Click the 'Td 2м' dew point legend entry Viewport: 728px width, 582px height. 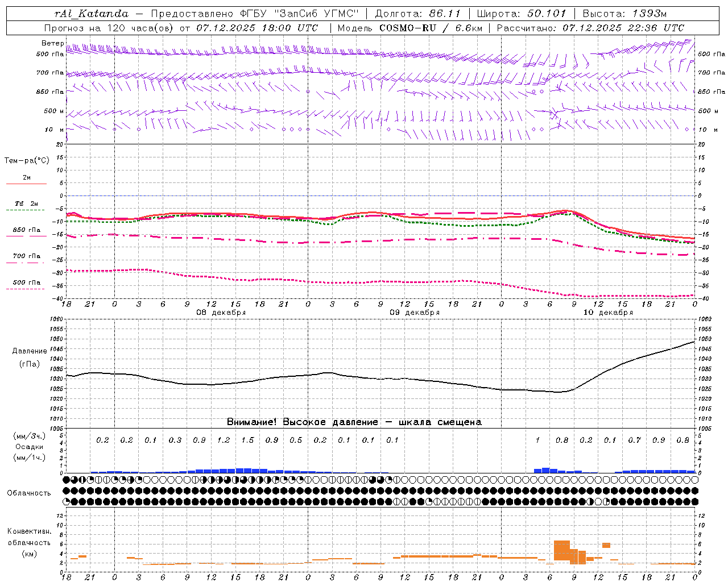[x=26, y=203]
